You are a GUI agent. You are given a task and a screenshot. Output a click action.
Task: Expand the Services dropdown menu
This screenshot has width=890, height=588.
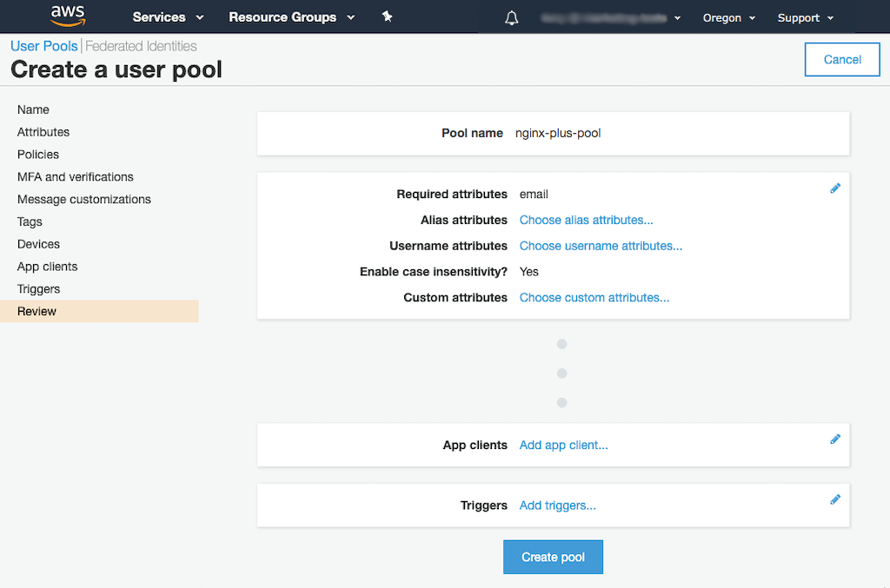(168, 17)
